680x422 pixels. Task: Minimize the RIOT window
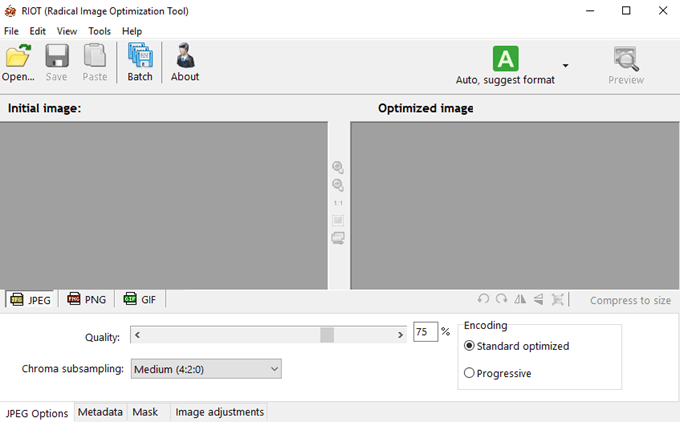590,11
